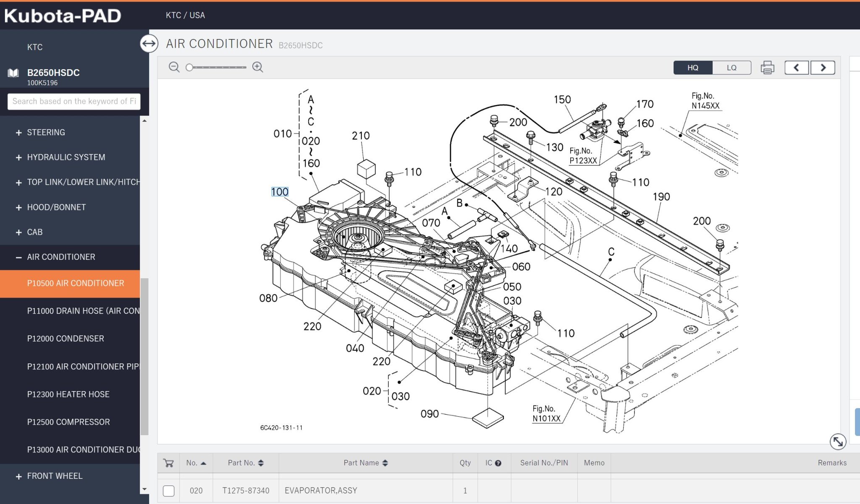Click the print diagram icon

point(767,68)
